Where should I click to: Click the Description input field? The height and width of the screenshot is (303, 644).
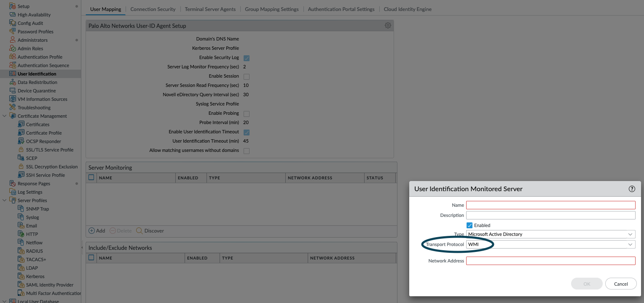coord(550,215)
